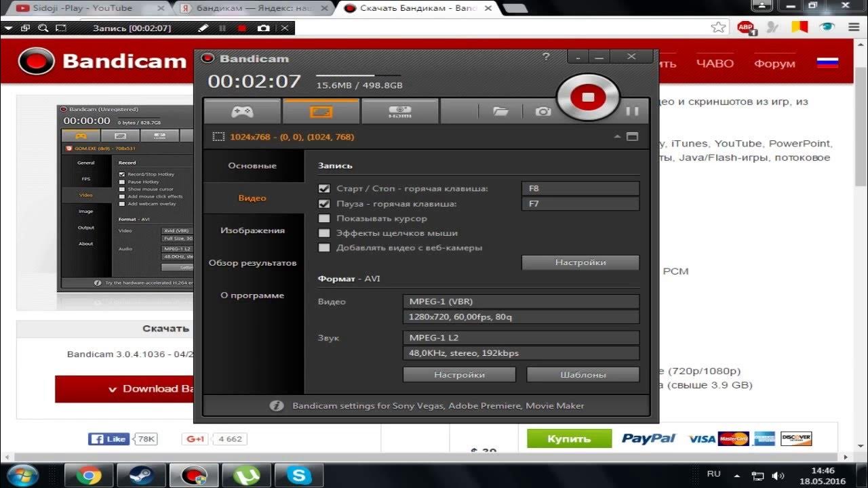Open a new browser tab

pos(515,9)
